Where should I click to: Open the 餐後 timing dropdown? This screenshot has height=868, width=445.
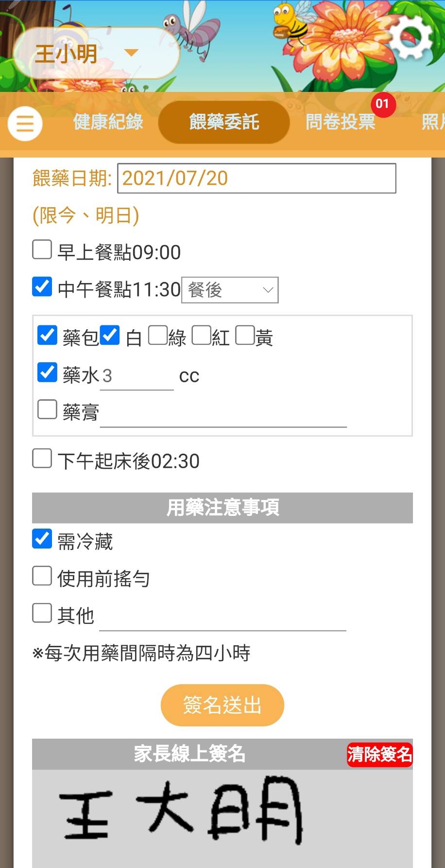tap(230, 290)
